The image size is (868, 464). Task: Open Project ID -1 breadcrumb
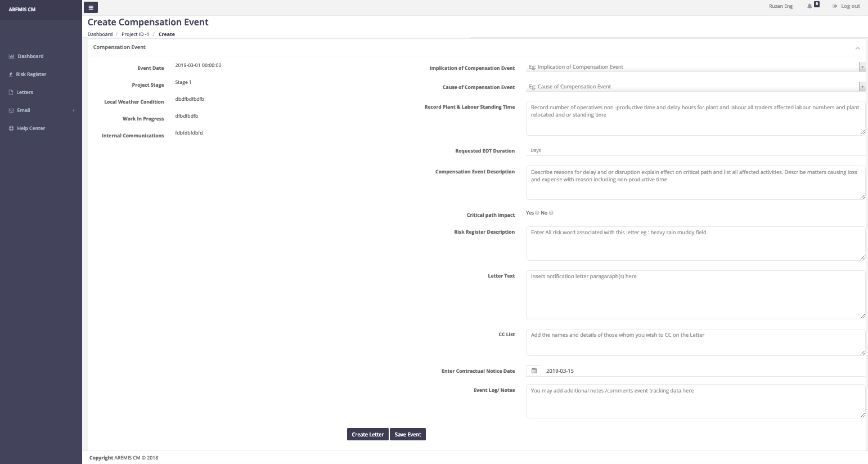(135, 34)
